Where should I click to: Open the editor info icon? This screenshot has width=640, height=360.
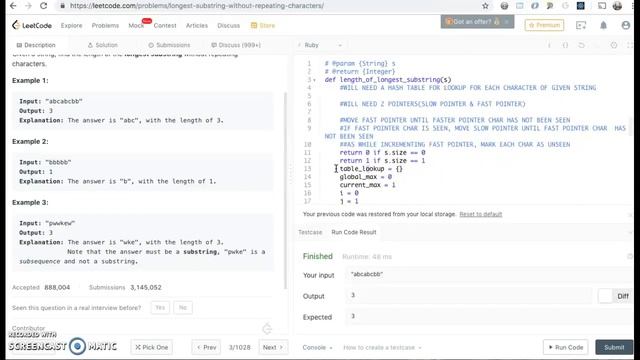coord(549,45)
